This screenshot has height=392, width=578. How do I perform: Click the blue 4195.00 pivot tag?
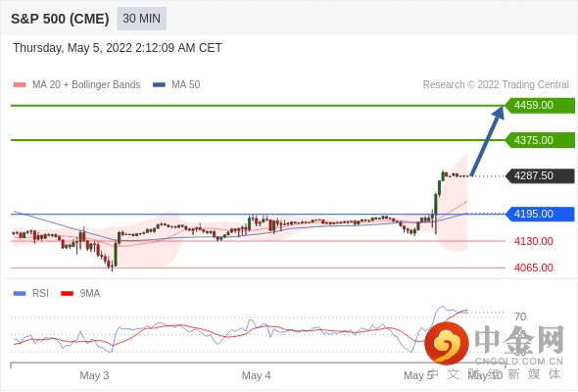click(540, 214)
